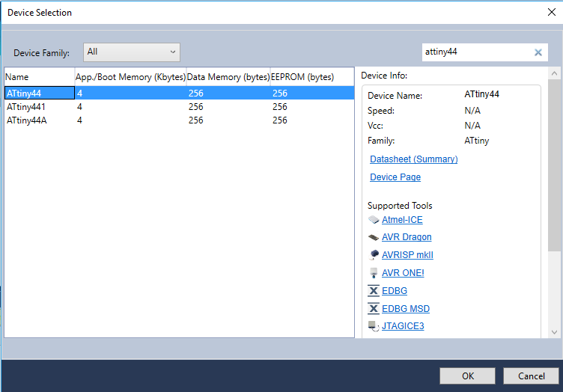Open the Device Page link

tap(395, 177)
